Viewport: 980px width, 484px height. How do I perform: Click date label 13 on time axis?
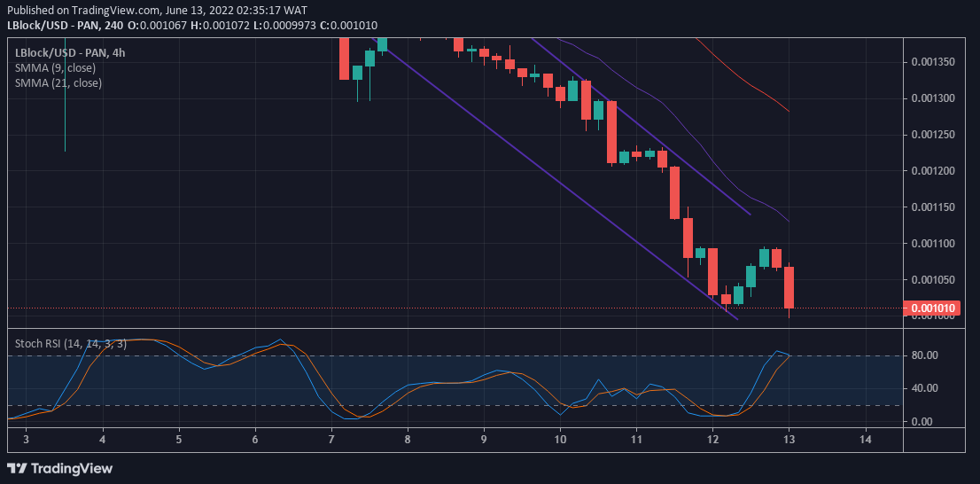(789, 439)
